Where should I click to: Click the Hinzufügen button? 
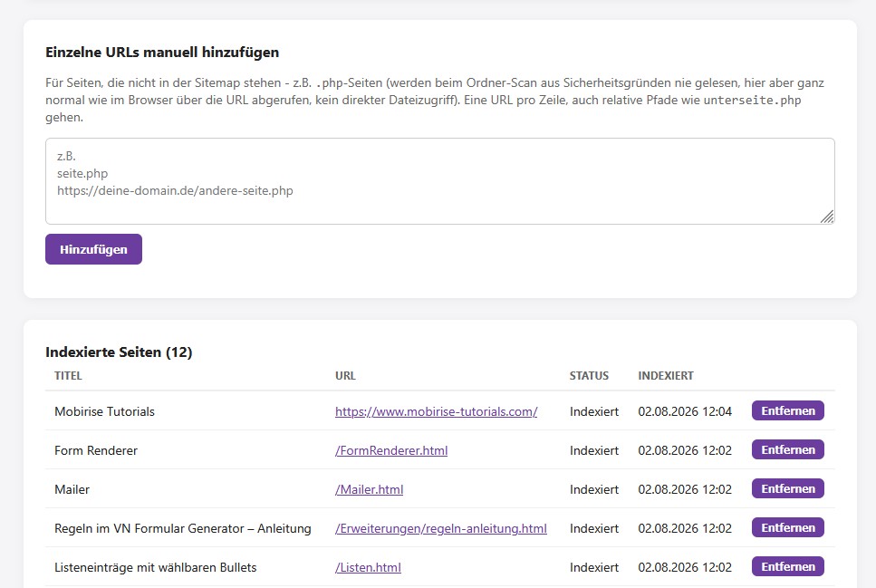pyautogui.click(x=93, y=249)
